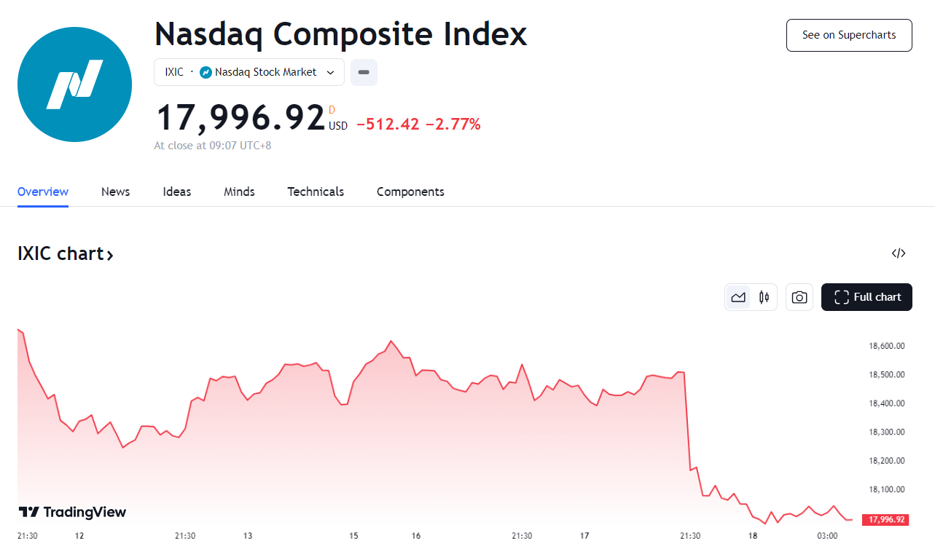
Task: Go to the Ideas tab
Action: click(x=177, y=192)
